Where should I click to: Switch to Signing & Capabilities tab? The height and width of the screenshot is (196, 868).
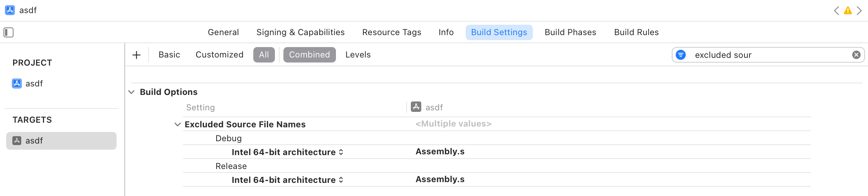[300, 32]
